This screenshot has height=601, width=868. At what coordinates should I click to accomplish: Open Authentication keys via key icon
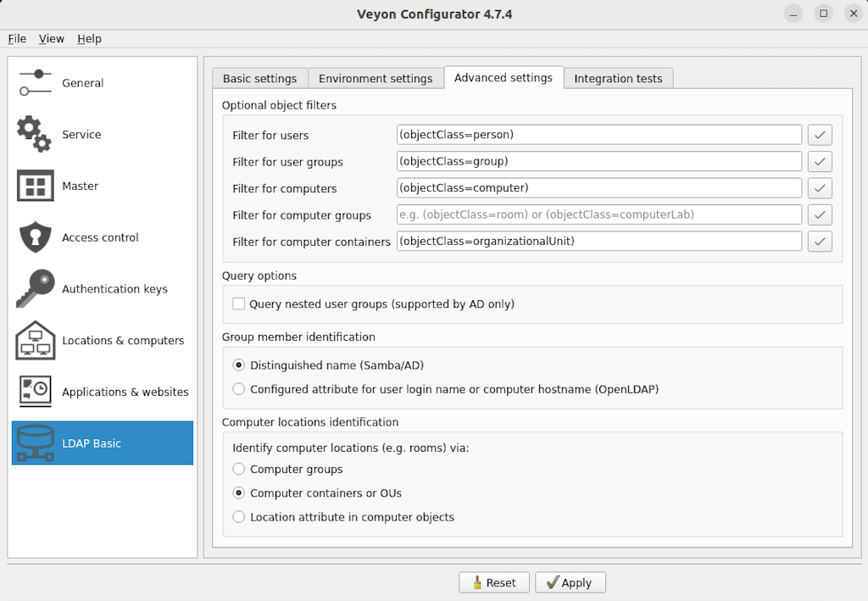point(35,289)
